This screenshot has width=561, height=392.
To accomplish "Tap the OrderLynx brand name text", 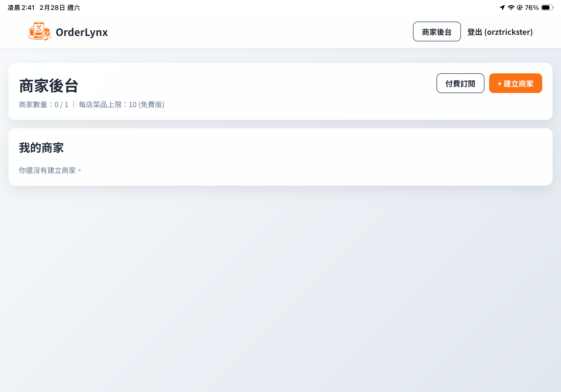I will point(82,32).
